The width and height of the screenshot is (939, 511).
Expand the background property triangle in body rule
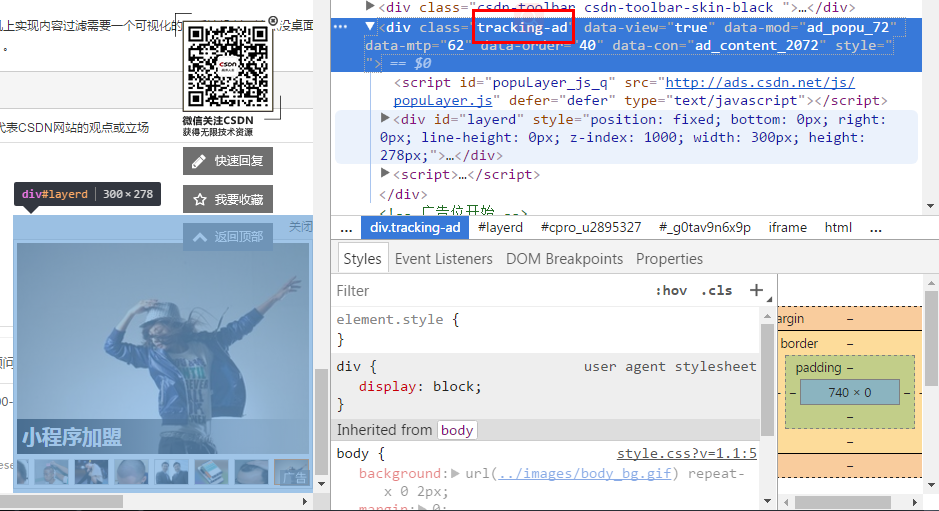pos(455,473)
